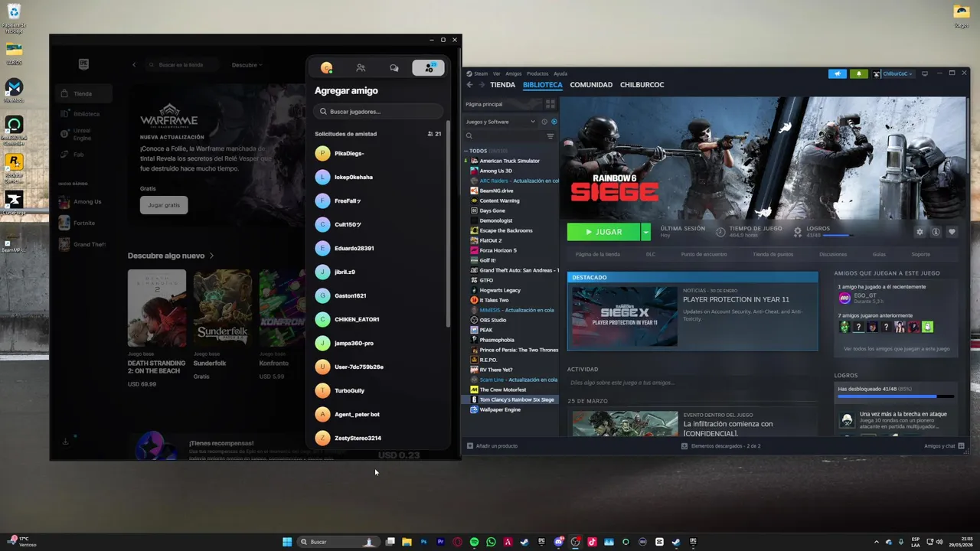The image size is (980, 551).
Task: Open Spotify from the Windows taskbar
Action: (474, 542)
